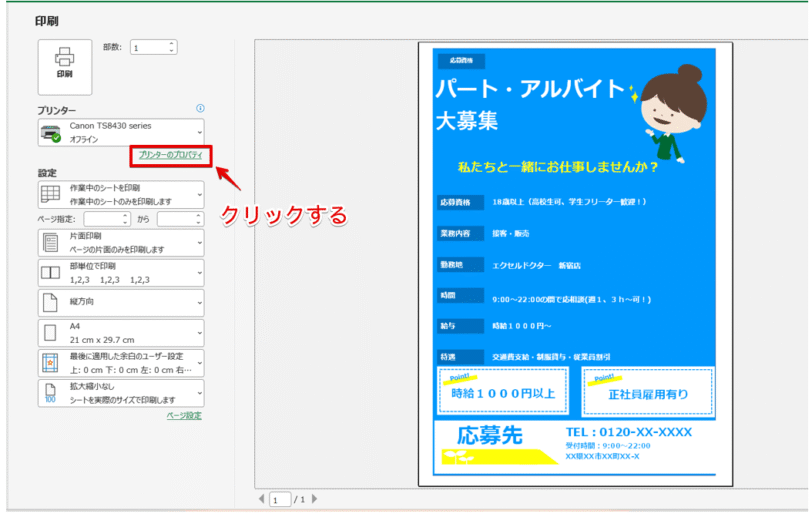The image size is (812, 514).
Task: Click the collated pages icon
Action: [x=50, y=273]
